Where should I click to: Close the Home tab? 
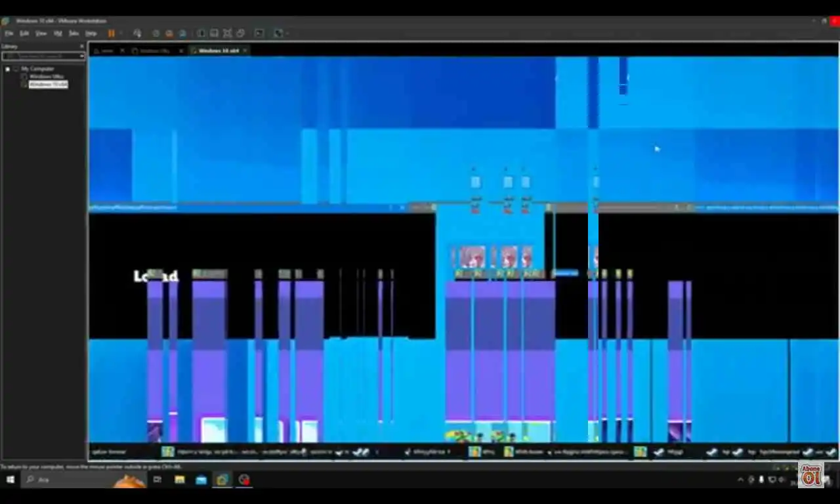122,51
